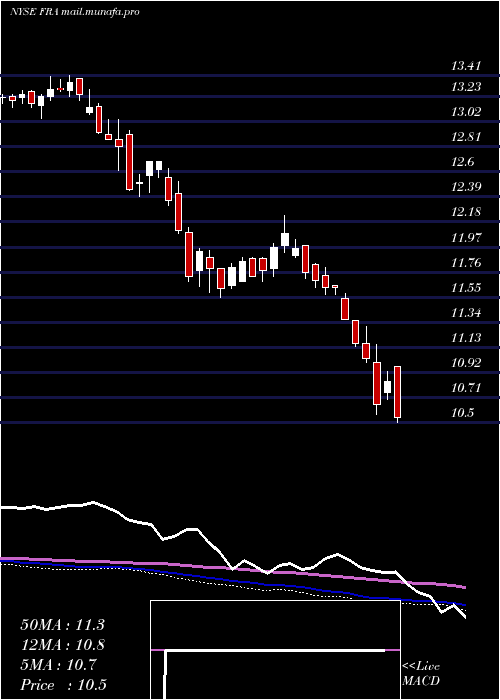Click the 12.18 price axis label
Viewport: 500px width, 700px height.
(466, 212)
